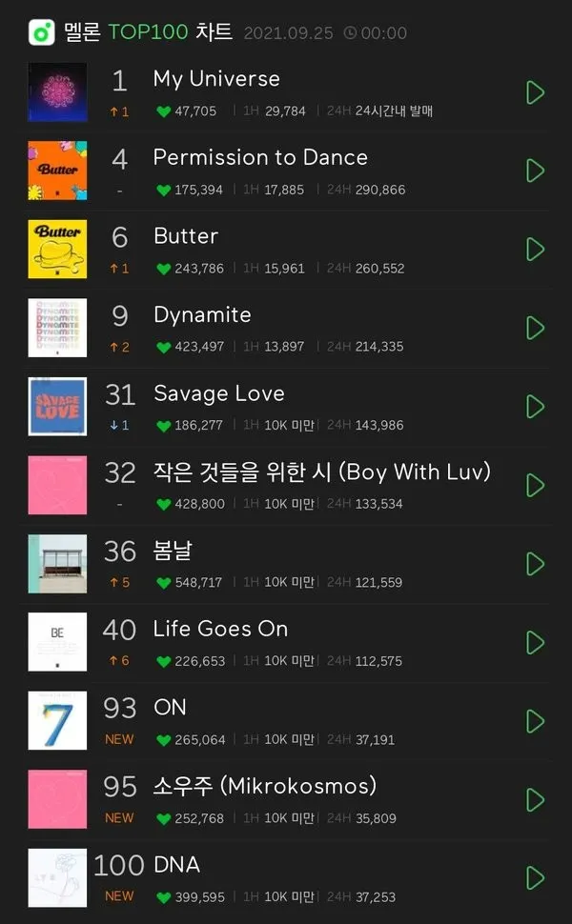Viewport: 572px width, 924px height.
Task: Open the 소우주 (Mikrokosmos) song title
Action: point(265,787)
